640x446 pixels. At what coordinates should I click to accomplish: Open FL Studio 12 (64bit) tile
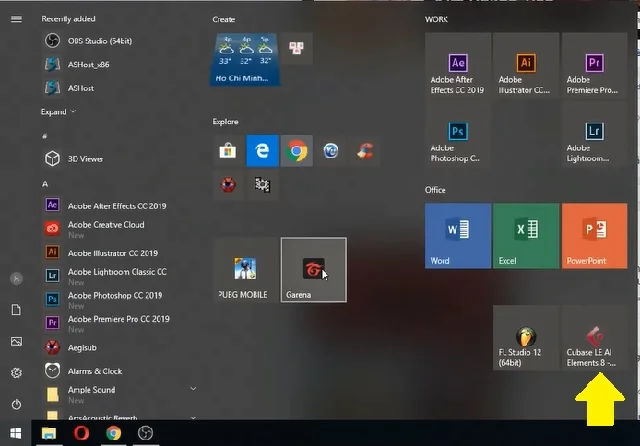(x=526, y=338)
